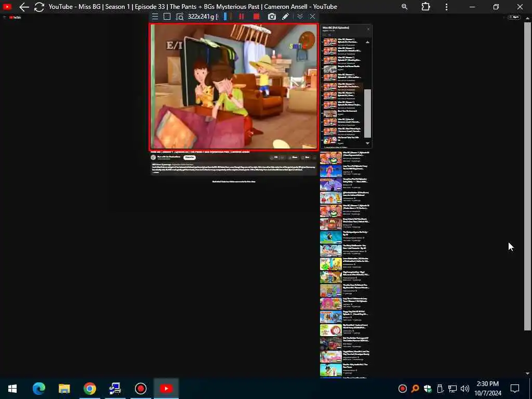Open the second recommended video with blue thumbnail
The width and height of the screenshot is (532, 399).
tap(331, 171)
